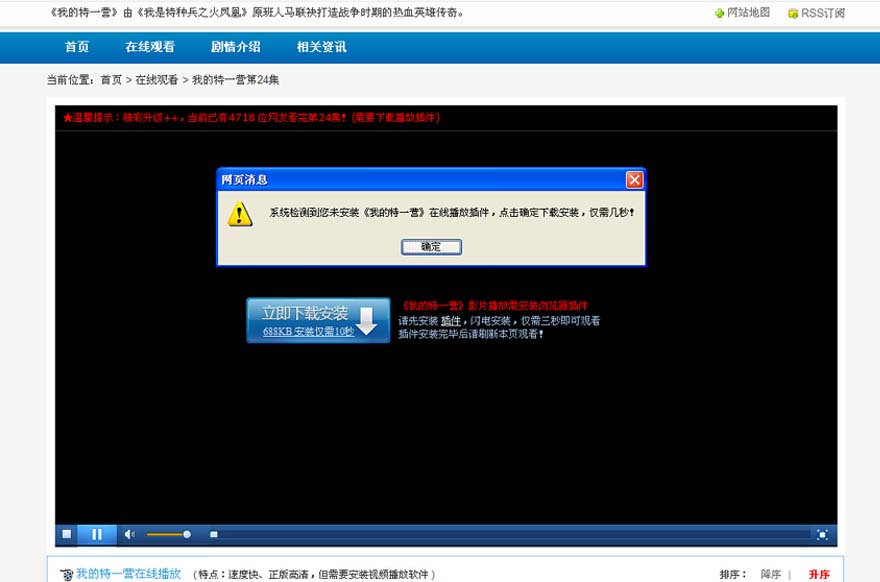Open the 首页 navigation tab
Viewport: 880px width, 582px height.
pyautogui.click(x=77, y=47)
